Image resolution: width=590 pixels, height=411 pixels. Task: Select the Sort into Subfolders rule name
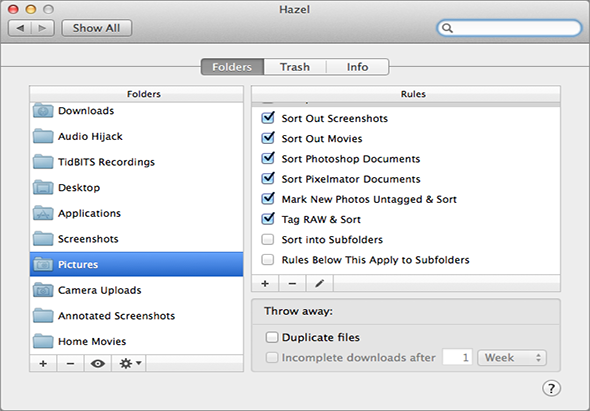(332, 240)
